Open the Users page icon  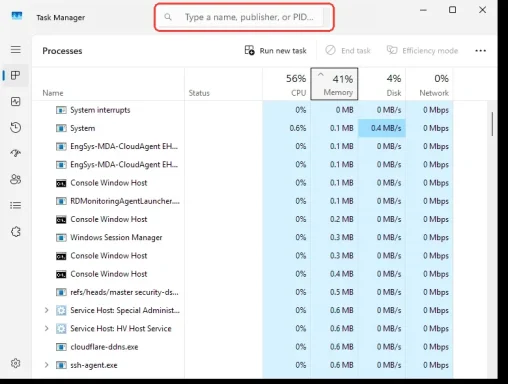click(16, 179)
